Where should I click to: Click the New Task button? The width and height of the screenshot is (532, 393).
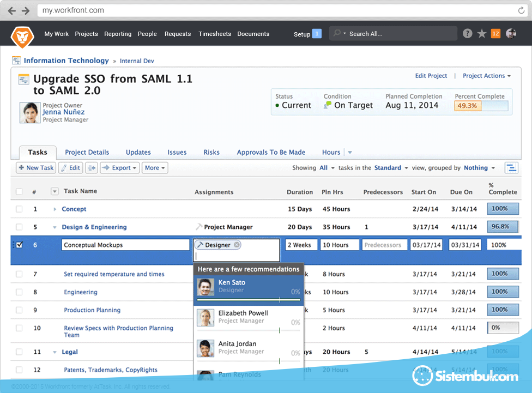coord(36,168)
